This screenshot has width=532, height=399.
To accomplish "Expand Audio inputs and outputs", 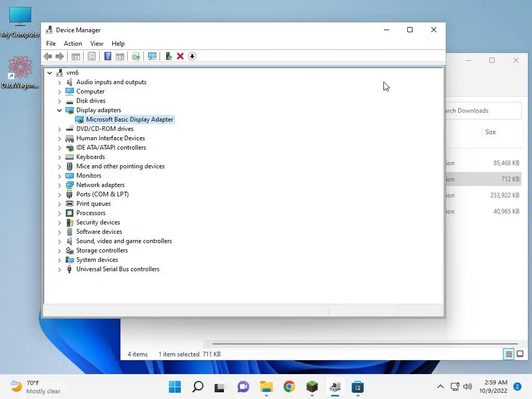I will tap(59, 82).
